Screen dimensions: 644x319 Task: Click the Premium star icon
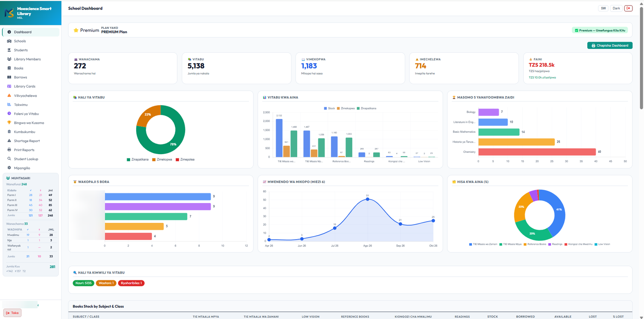[x=76, y=30]
